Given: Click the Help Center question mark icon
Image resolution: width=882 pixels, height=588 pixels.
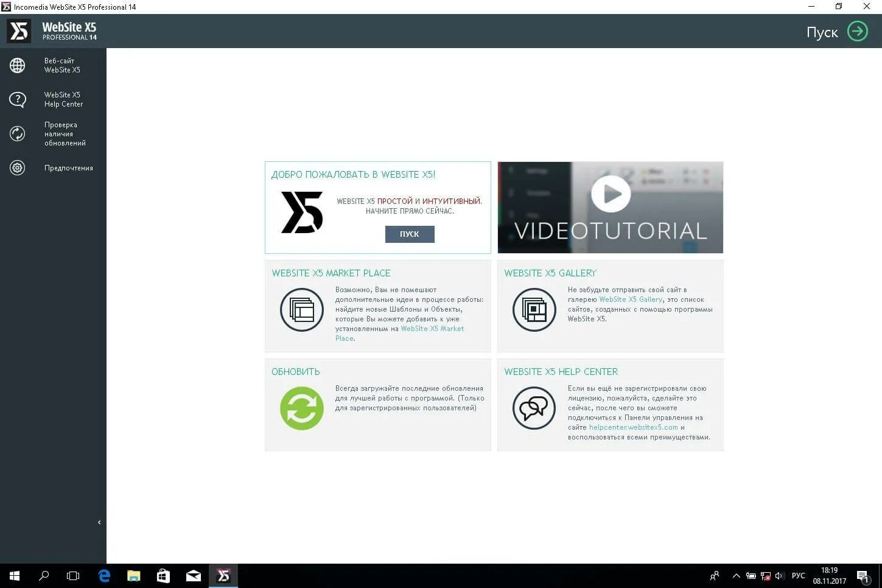Looking at the screenshot, I should (18, 99).
